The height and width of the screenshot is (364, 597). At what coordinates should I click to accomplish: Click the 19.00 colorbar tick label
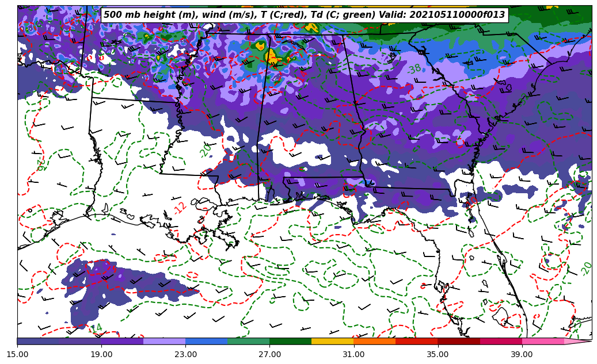101,354
